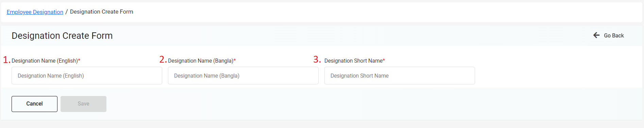Click the large Designation Create Form heading
The width and height of the screenshot is (644, 128).
click(62, 36)
